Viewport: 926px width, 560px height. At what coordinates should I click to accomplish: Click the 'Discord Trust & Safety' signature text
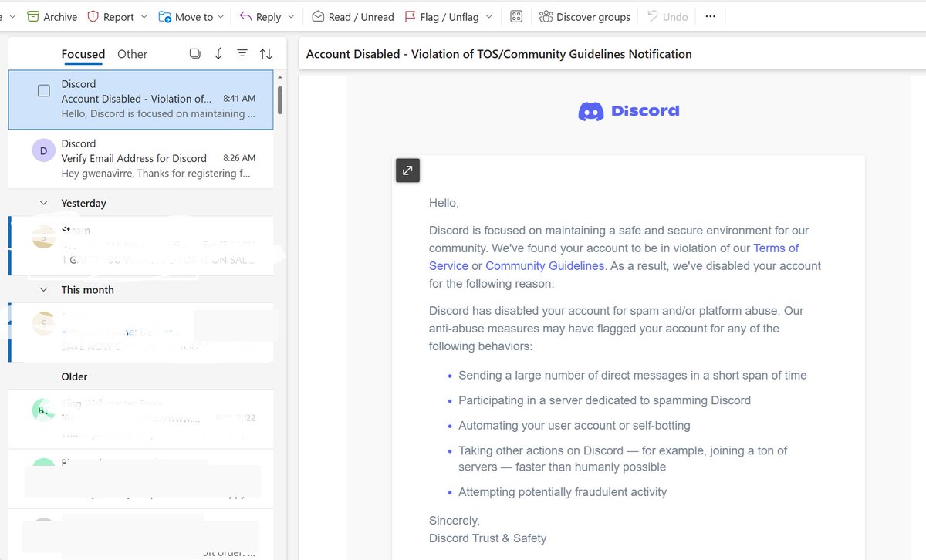tap(488, 538)
